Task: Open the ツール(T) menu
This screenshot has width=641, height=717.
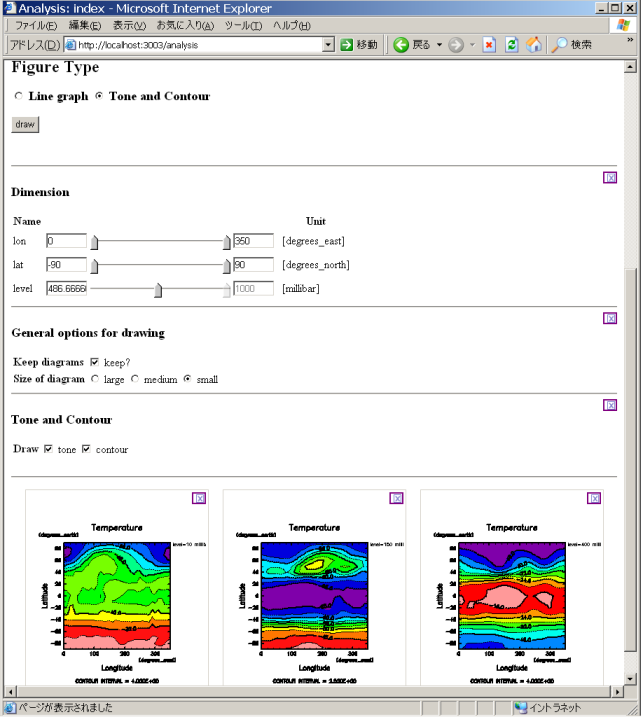Action: (243, 26)
